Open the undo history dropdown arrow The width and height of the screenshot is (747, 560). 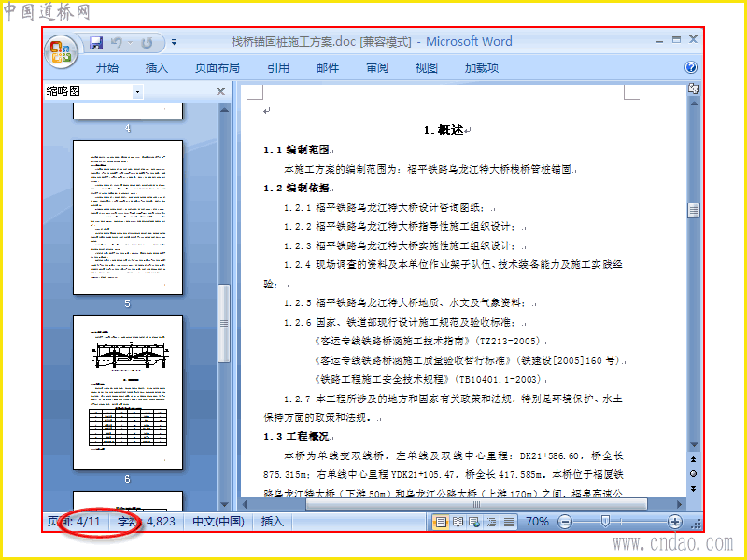(x=130, y=43)
